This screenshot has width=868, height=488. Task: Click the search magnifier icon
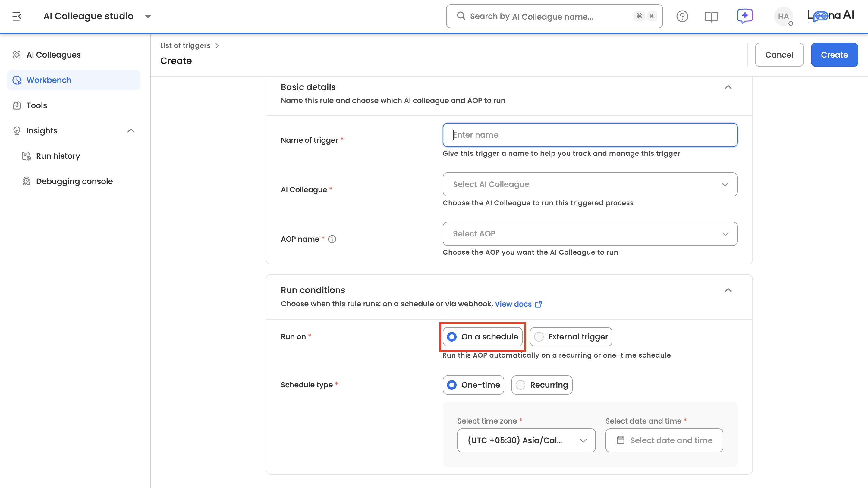461,16
